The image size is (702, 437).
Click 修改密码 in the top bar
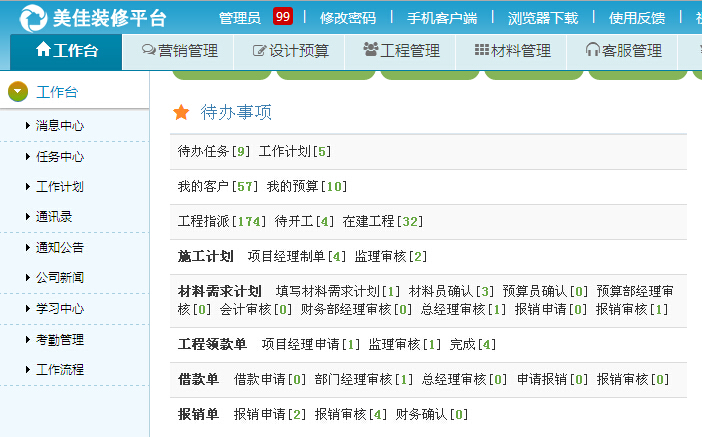pos(348,18)
